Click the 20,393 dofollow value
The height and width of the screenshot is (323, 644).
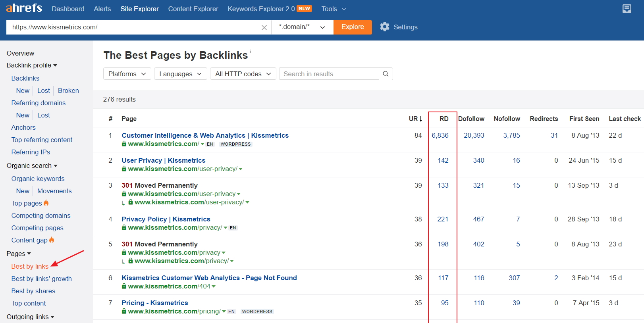[474, 135]
